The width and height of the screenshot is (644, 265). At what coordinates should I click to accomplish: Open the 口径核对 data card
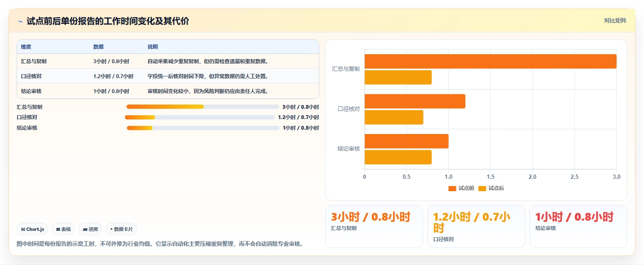pyautogui.click(x=476, y=227)
